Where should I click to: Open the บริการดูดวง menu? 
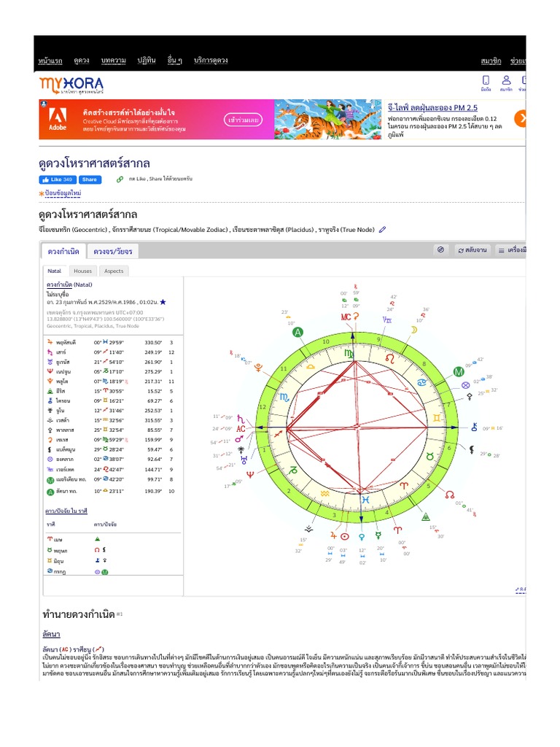211,61
